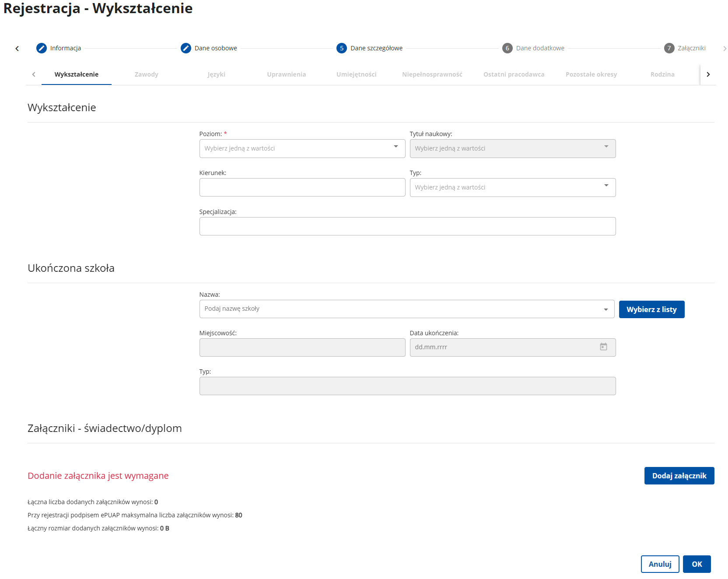Switch to the Zawody tab

pos(147,74)
